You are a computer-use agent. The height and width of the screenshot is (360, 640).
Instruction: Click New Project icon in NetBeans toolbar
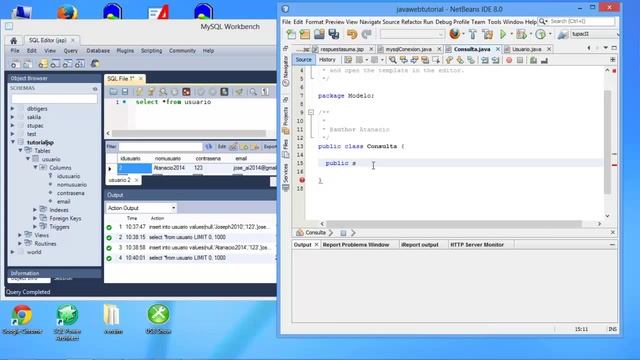tap(305, 34)
